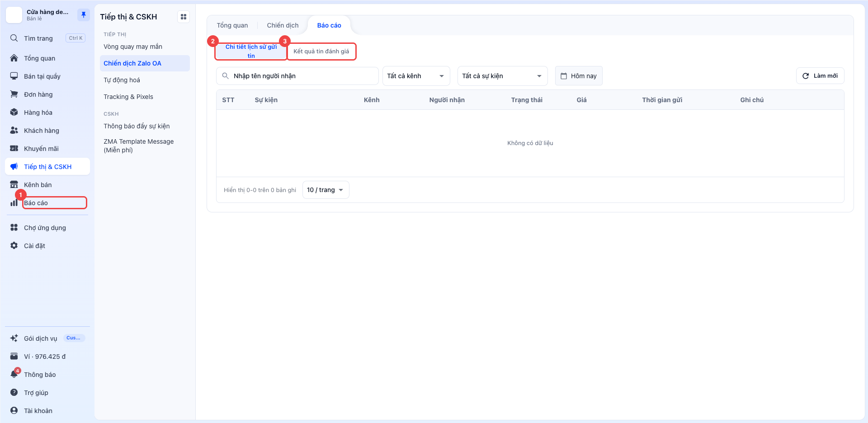Click the Khách hàng people icon
The width and height of the screenshot is (868, 423).
(x=14, y=130)
